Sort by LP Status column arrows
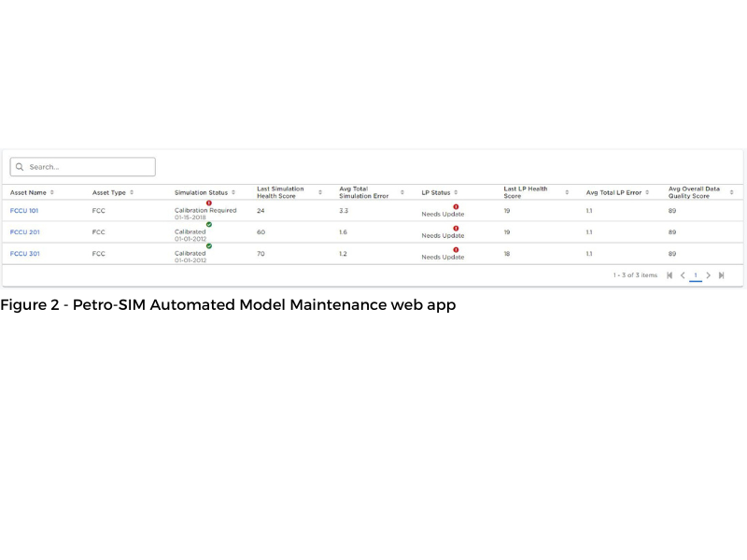Image resolution: width=747 pixels, height=560 pixels. click(457, 192)
